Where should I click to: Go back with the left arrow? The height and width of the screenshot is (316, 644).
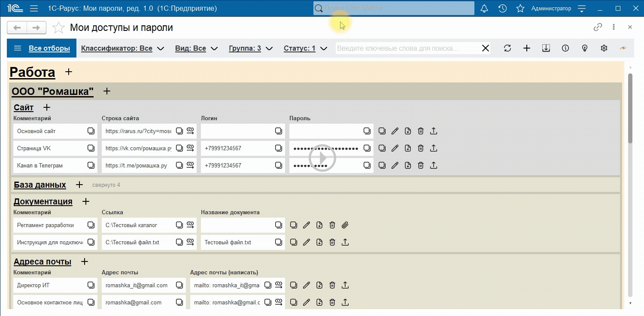[17, 27]
